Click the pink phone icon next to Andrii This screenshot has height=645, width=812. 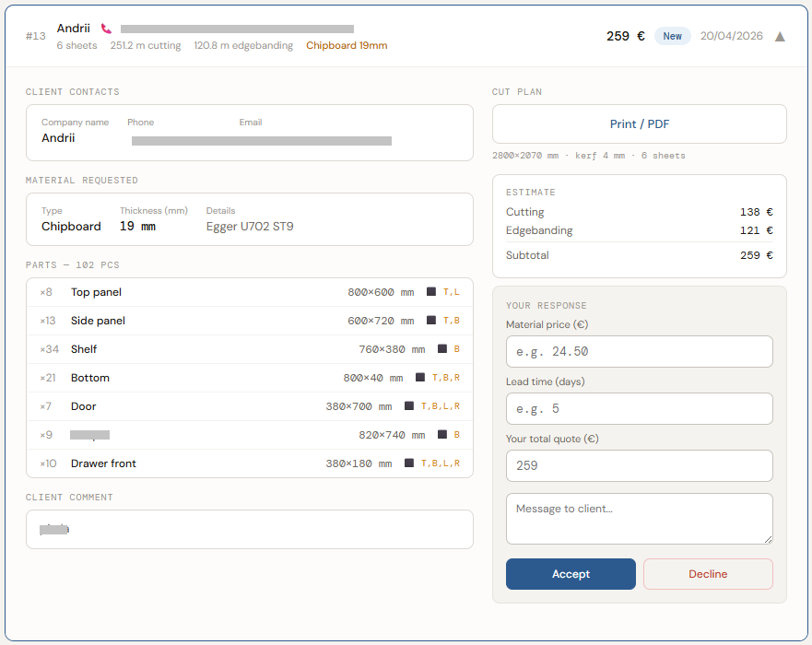point(106,29)
